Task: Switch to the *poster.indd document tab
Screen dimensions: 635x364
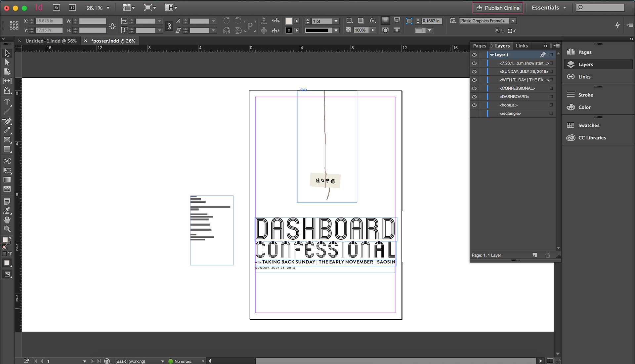Action: tap(113, 41)
